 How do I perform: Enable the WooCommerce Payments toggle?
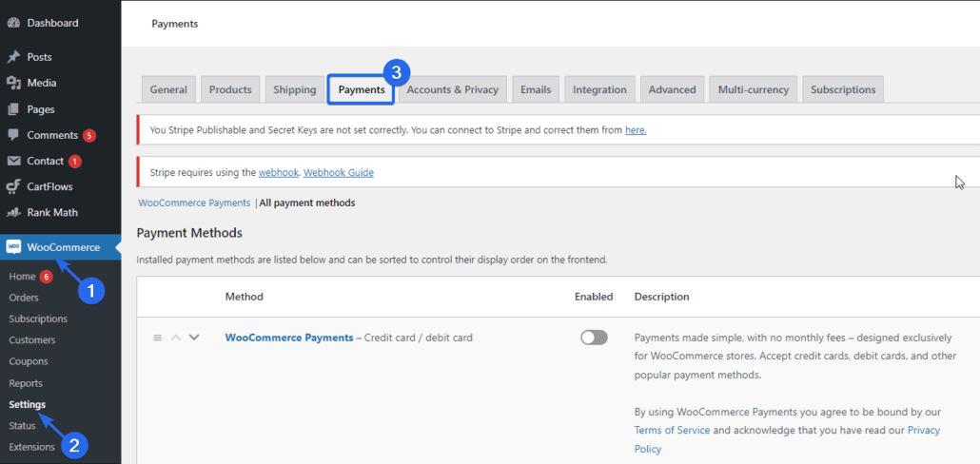[594, 338]
